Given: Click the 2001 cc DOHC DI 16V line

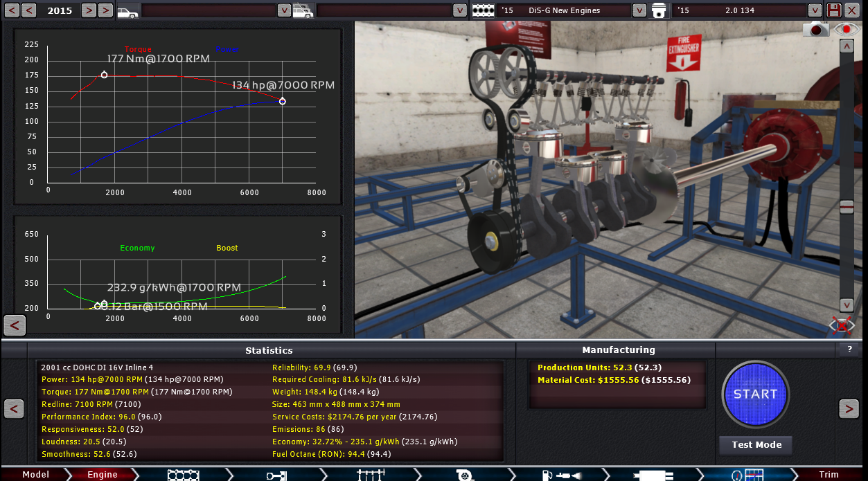Looking at the screenshot, I should [97, 367].
